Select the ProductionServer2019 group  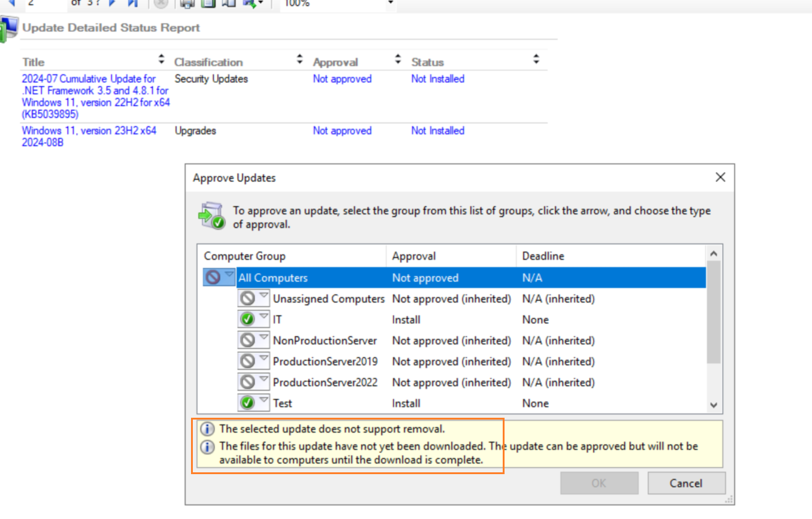click(325, 361)
